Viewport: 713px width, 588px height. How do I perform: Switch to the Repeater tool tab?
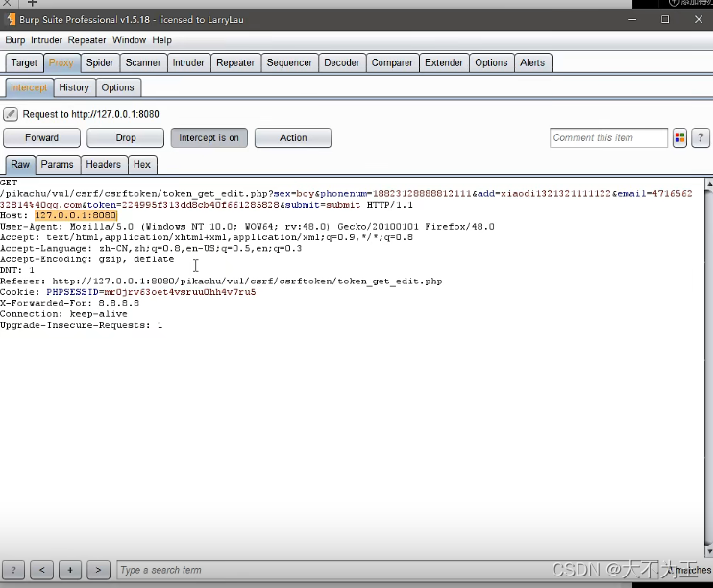[x=235, y=62]
